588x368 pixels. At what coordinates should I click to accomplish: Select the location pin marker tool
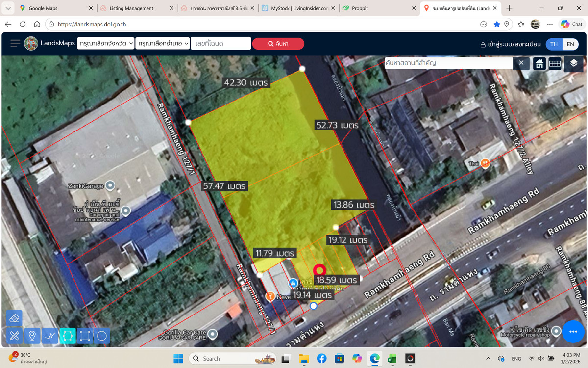[32, 336]
